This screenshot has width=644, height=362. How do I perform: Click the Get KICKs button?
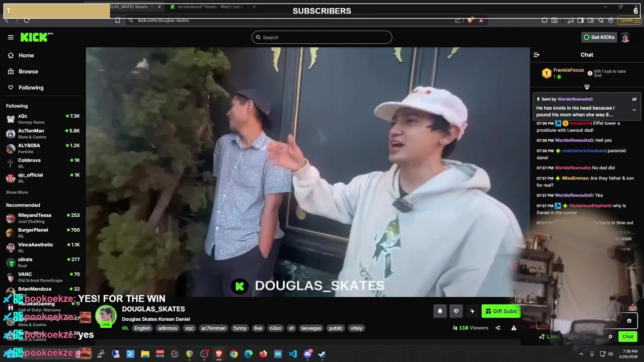tap(599, 37)
